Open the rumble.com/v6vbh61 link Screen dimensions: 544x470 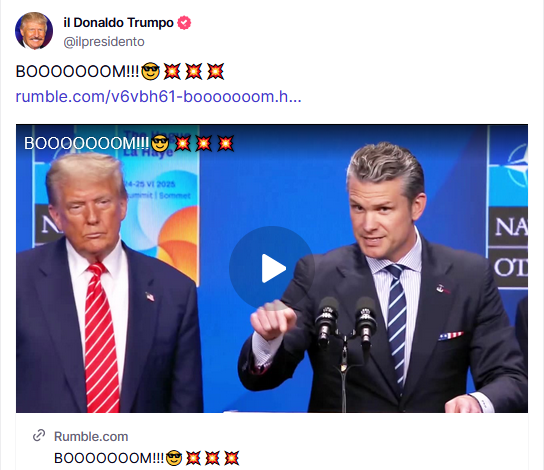pyautogui.click(x=158, y=96)
